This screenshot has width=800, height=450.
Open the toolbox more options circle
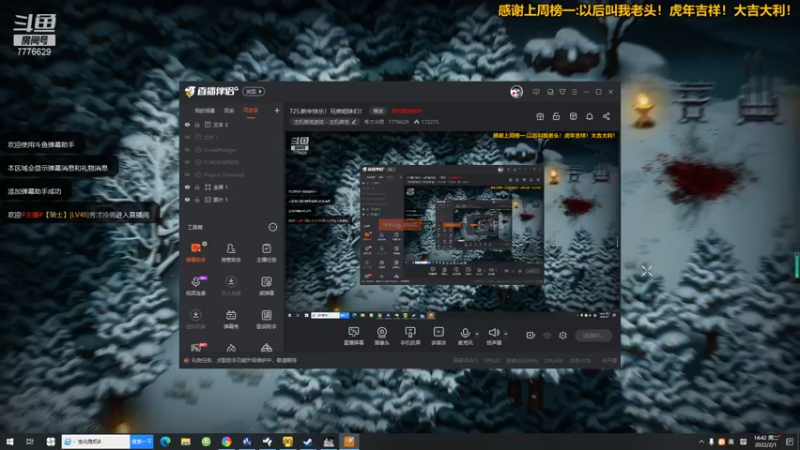pos(273,227)
